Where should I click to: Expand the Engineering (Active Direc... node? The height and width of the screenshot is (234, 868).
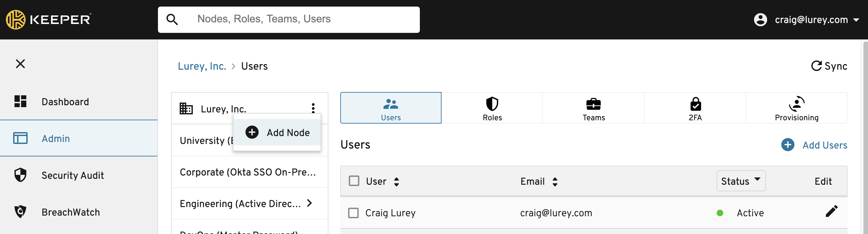point(310,203)
